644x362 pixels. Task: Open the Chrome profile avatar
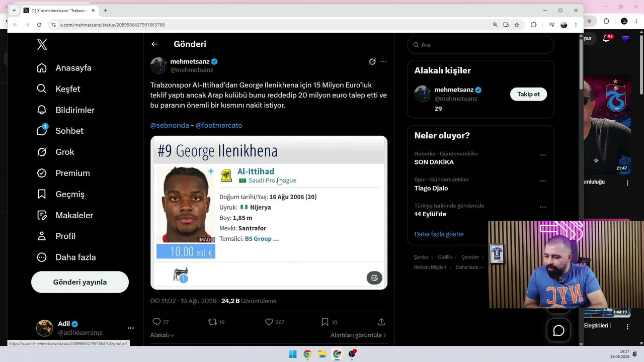(564, 25)
